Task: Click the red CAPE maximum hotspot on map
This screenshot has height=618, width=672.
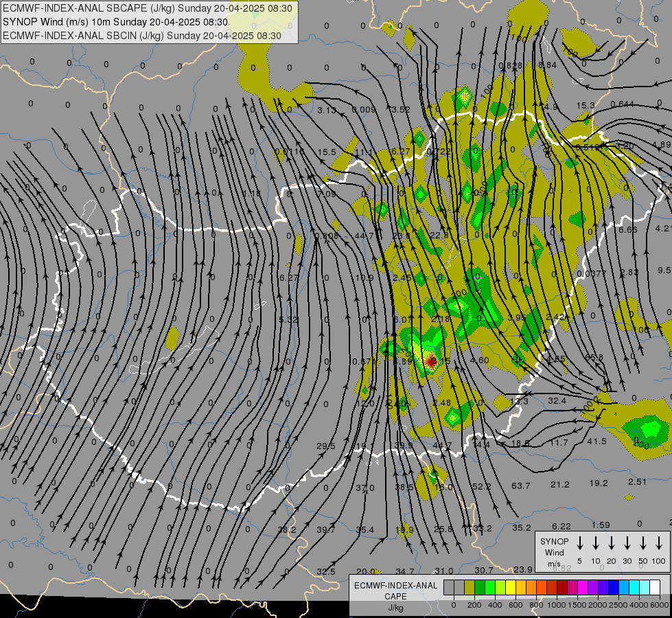Action: pos(431,361)
